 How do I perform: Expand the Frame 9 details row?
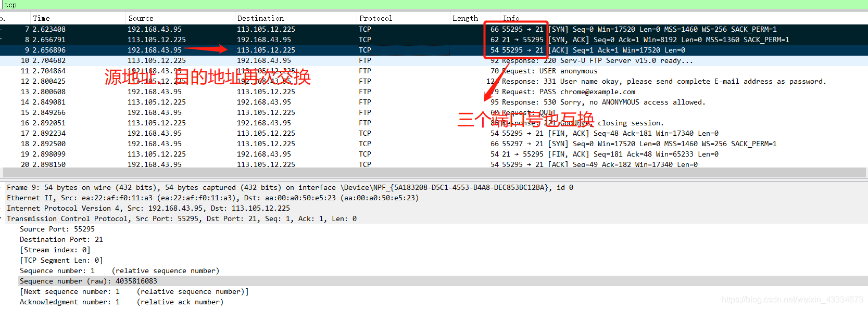tap(434, 187)
